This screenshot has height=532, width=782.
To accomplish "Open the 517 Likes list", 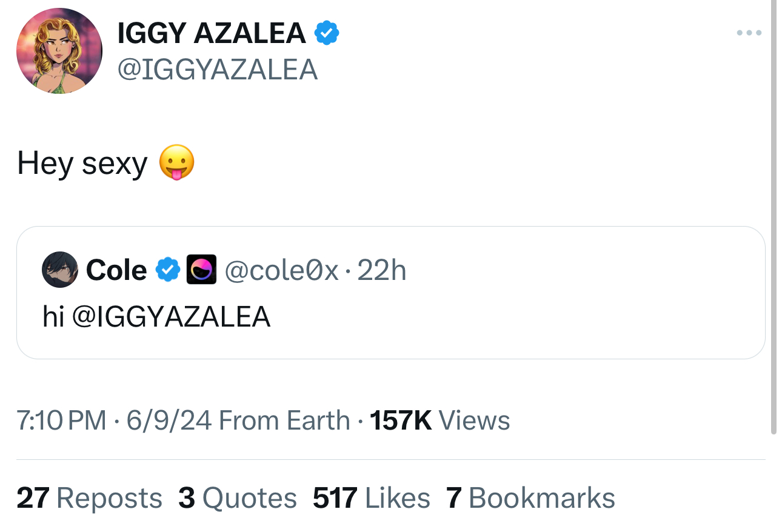I will pyautogui.click(x=371, y=498).
